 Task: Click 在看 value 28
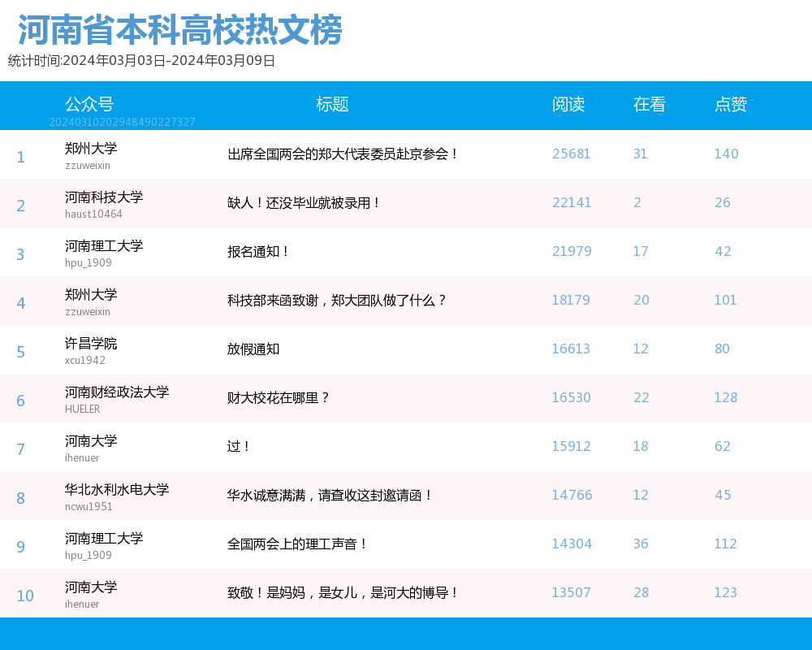641,592
